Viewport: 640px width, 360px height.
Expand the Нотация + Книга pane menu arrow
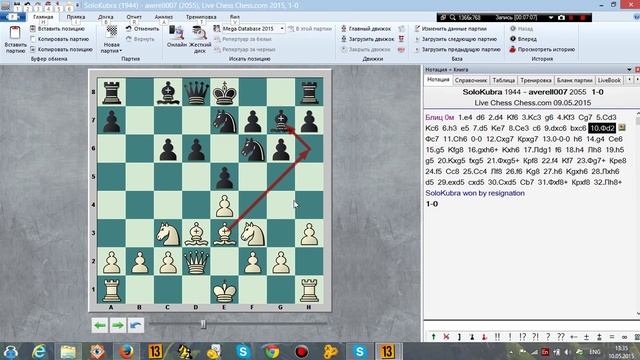[629, 69]
